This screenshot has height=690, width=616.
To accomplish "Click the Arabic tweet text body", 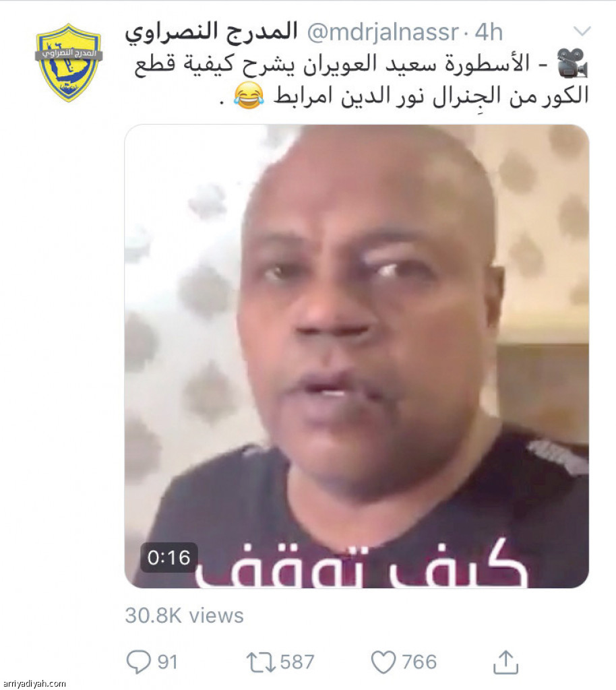I will click(x=361, y=80).
